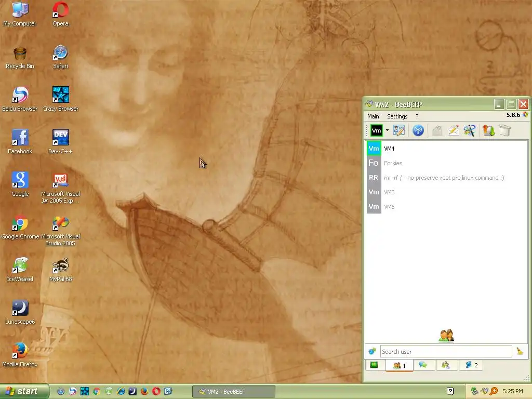Click the blue broadcast antenna icon
The height and width of the screenshot is (399, 532).
(418, 130)
